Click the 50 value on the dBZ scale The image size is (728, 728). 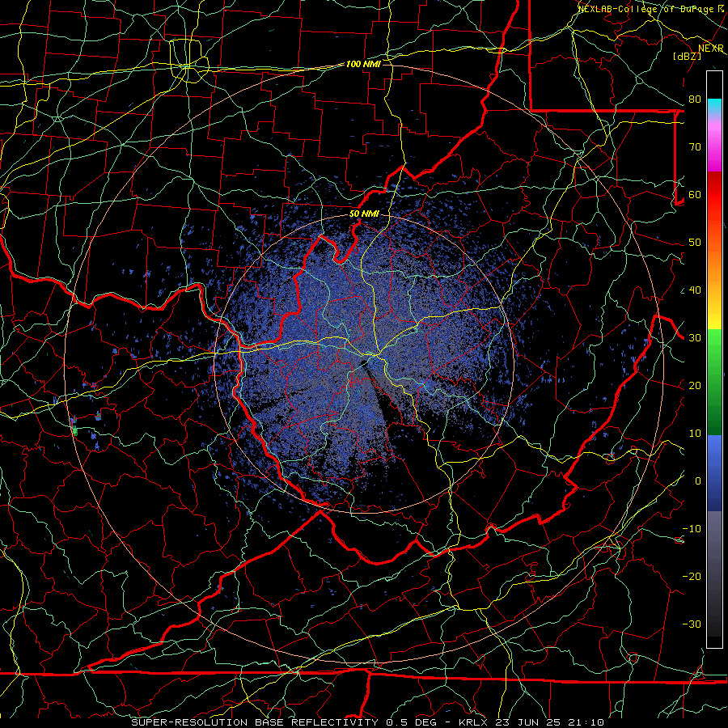695,243
